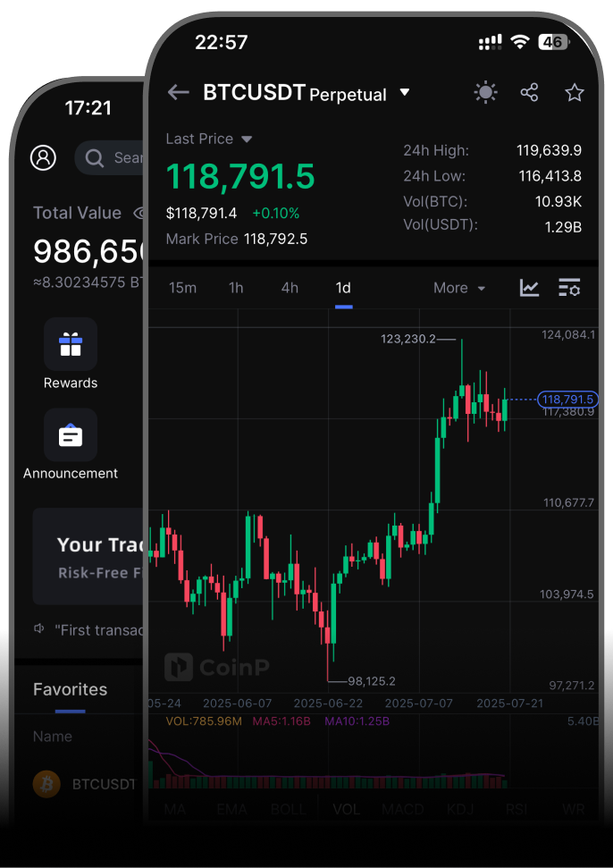This screenshot has width=613, height=868.
Task: Tap the 118,791.5 price marker on chart axis
Action: coord(567,400)
